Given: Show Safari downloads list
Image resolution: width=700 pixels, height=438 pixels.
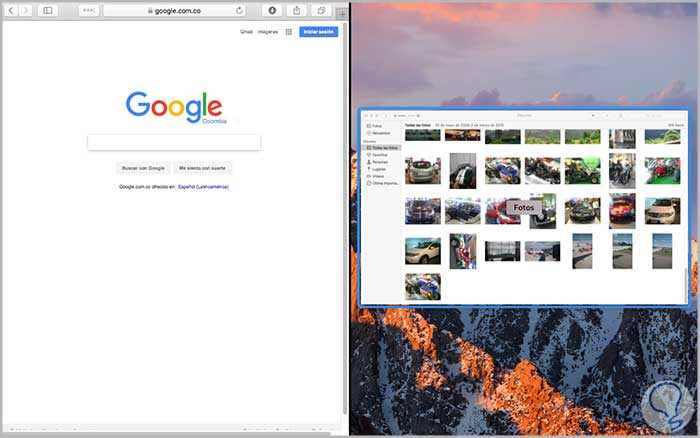Looking at the screenshot, I should (x=272, y=10).
